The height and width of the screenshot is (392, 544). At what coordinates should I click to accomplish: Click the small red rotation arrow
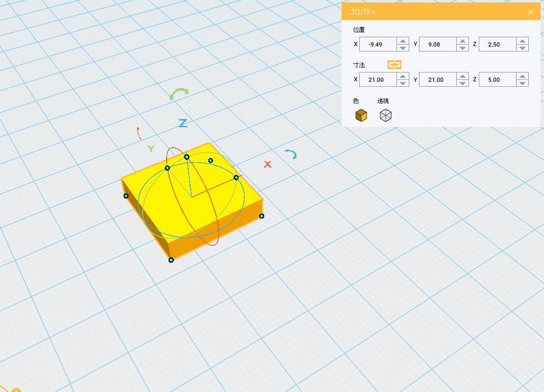point(139,133)
